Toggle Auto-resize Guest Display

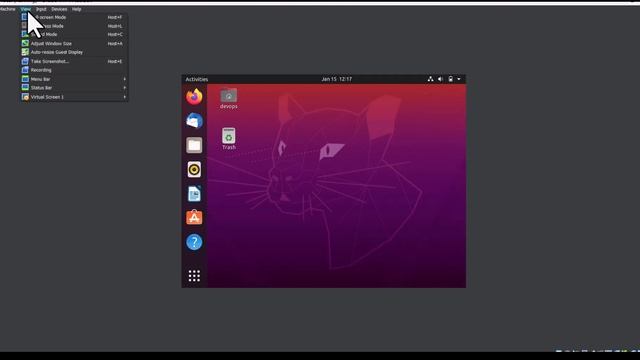point(74,52)
